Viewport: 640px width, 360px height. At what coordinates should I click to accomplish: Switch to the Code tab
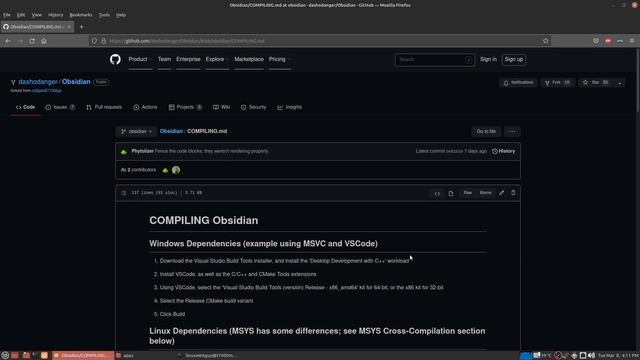click(25, 107)
